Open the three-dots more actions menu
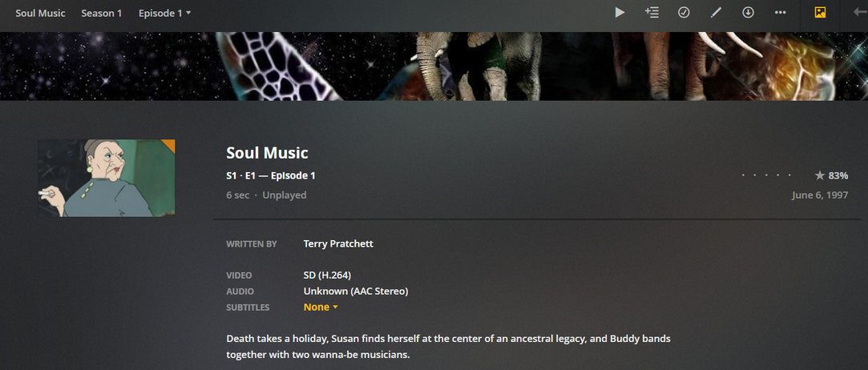 [780, 12]
